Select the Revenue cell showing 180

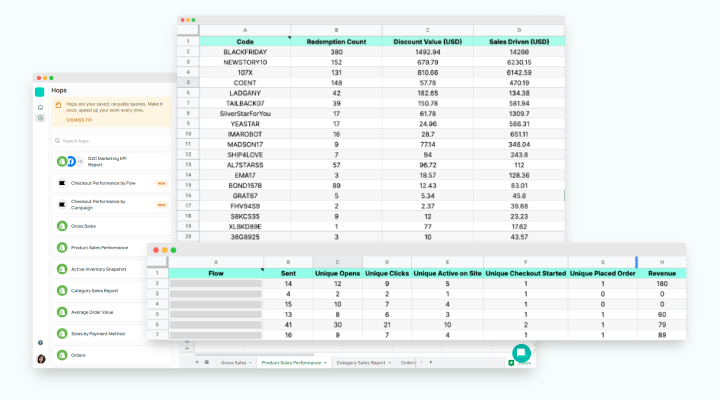coord(662,284)
